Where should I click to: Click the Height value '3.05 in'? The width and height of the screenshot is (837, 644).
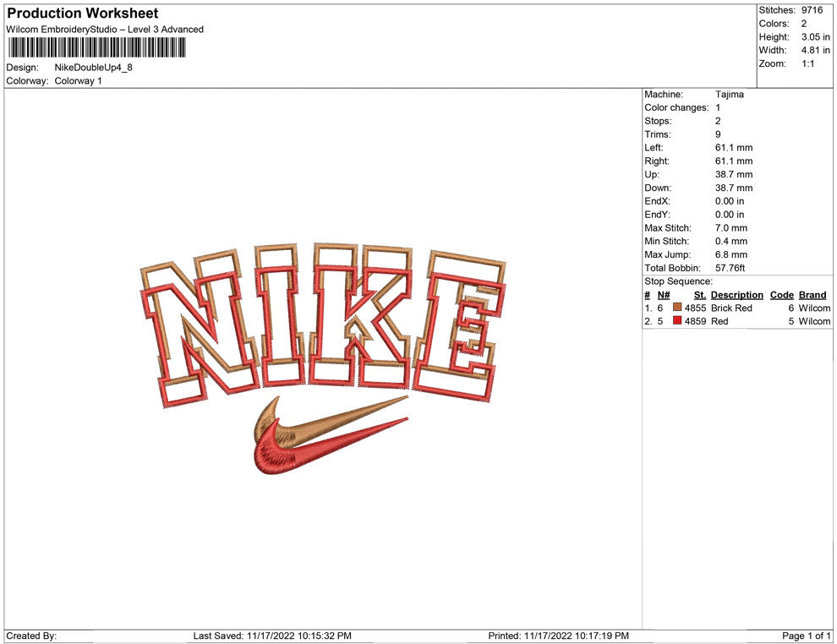(816, 37)
